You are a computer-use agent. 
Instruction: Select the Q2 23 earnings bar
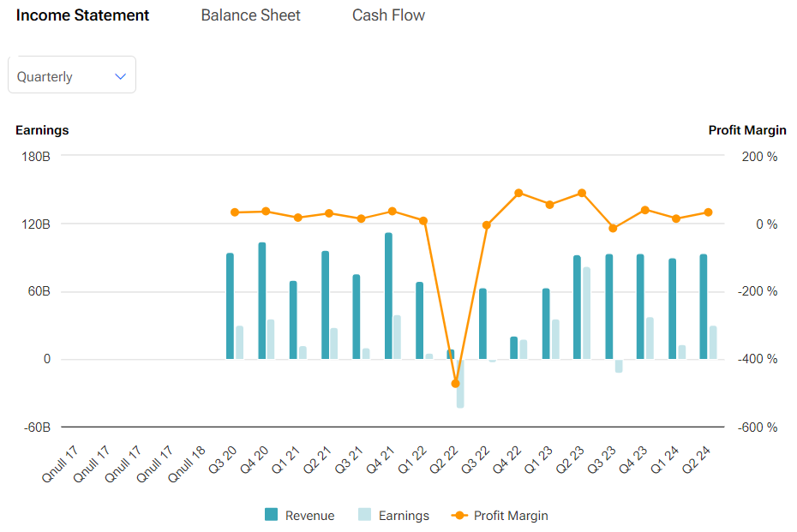[x=586, y=313]
